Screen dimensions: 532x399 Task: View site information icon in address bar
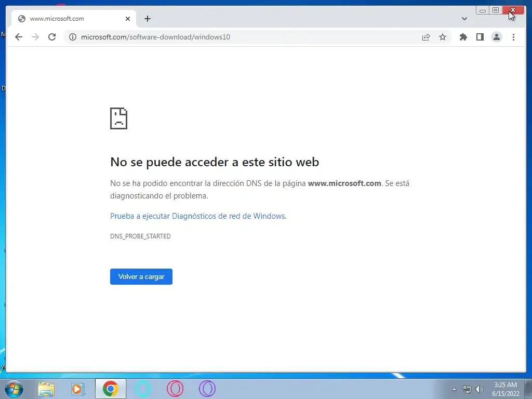(x=73, y=37)
